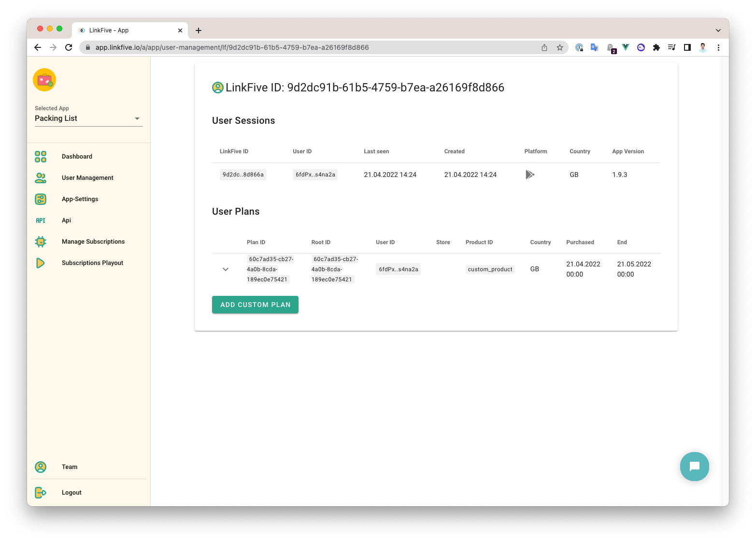Open Subscriptions Playout

[x=92, y=263]
